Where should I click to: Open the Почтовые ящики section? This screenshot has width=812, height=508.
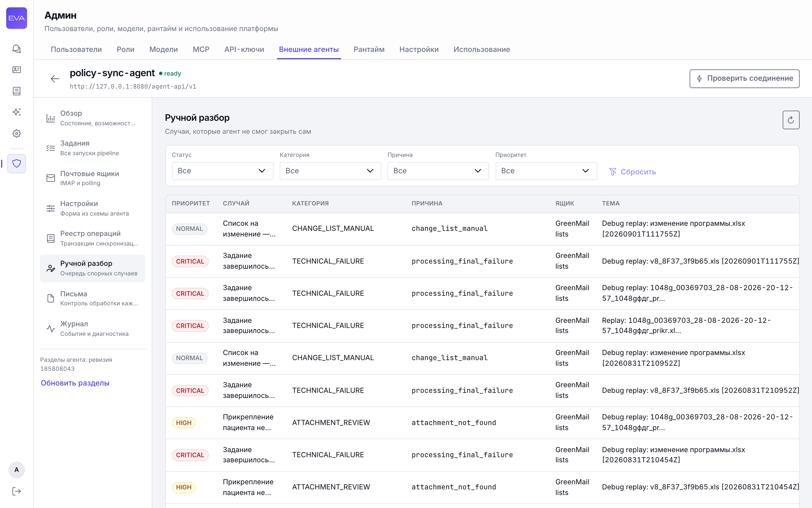point(92,178)
